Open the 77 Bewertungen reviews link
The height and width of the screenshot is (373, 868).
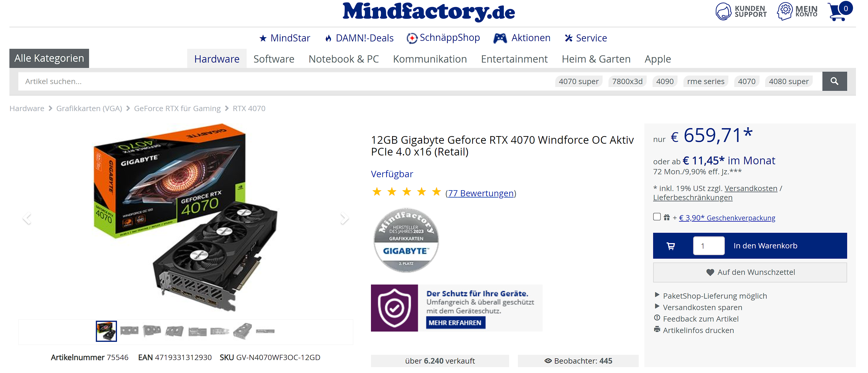pyautogui.click(x=481, y=193)
